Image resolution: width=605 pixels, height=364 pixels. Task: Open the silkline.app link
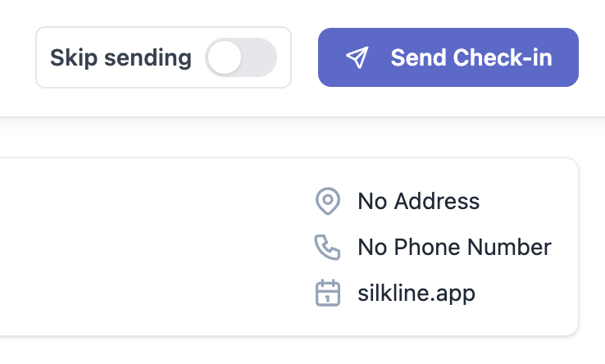(x=416, y=293)
